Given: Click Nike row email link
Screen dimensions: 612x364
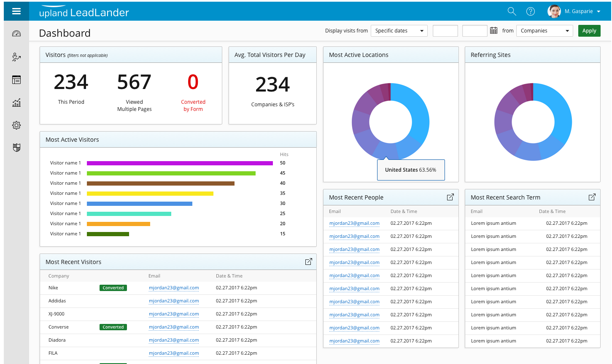Looking at the screenshot, I should point(174,288).
